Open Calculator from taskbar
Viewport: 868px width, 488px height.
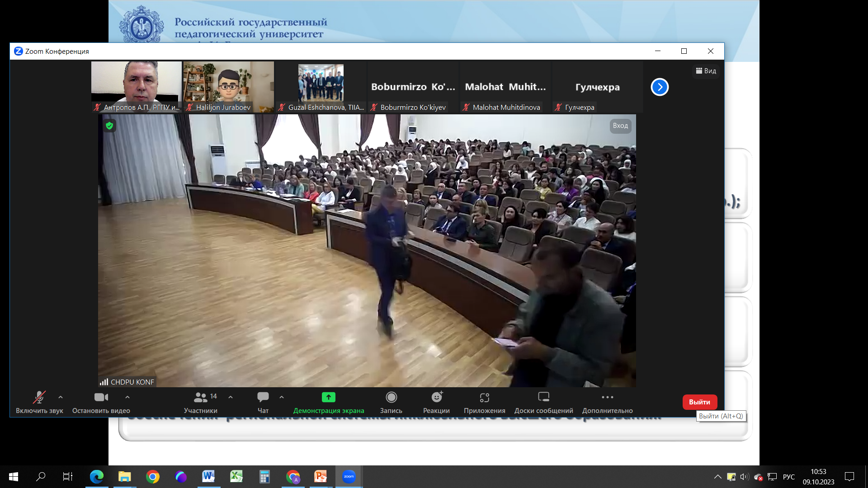(264, 476)
